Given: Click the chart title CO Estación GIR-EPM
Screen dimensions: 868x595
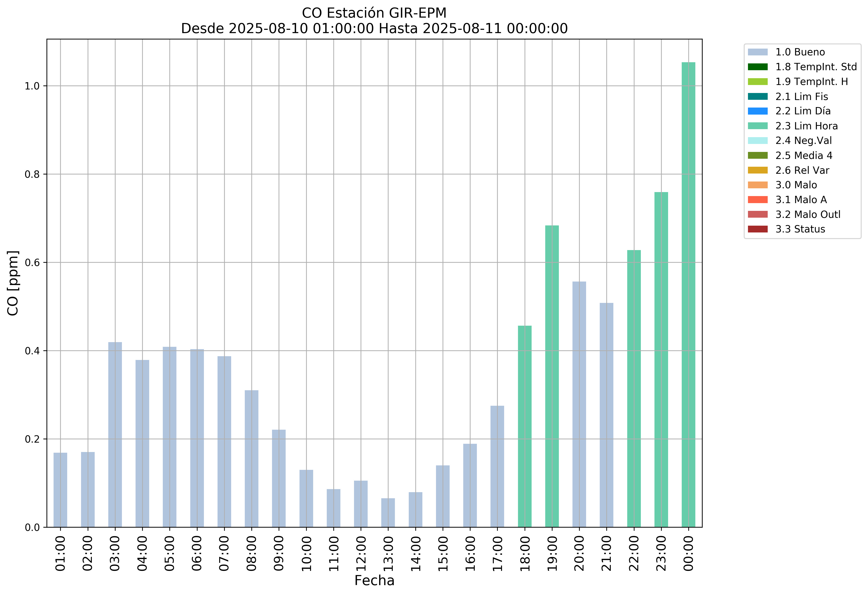Looking at the screenshot, I should pos(374,13).
